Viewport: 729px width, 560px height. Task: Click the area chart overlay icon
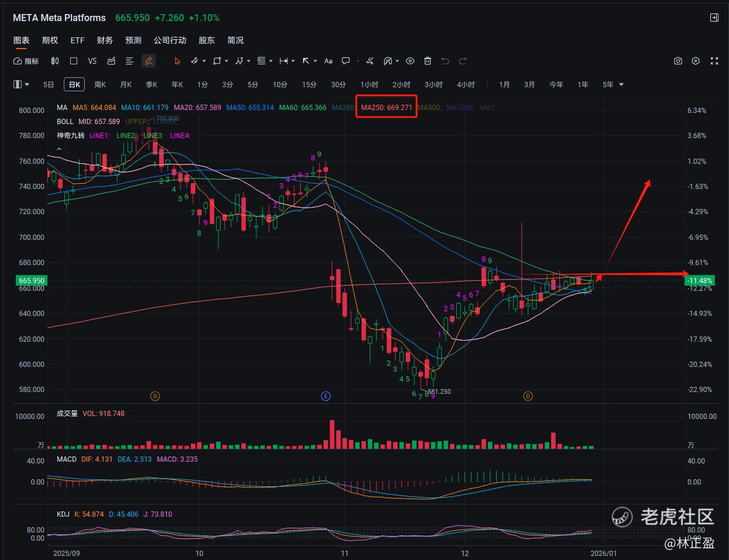[x=111, y=61]
